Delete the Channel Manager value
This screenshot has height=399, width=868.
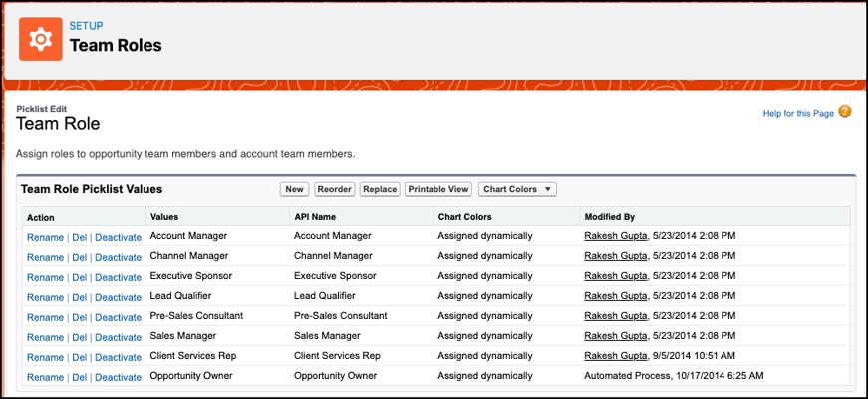click(x=79, y=257)
